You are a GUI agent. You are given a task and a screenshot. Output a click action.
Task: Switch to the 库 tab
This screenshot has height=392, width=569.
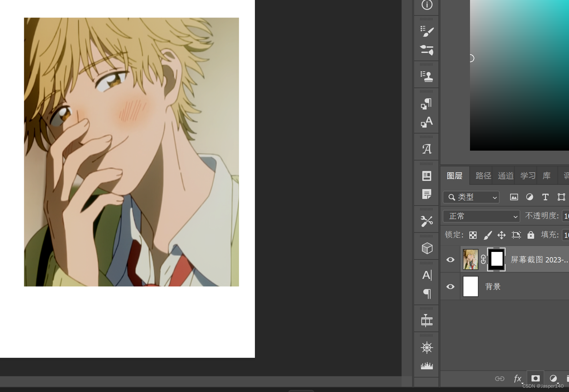547,176
